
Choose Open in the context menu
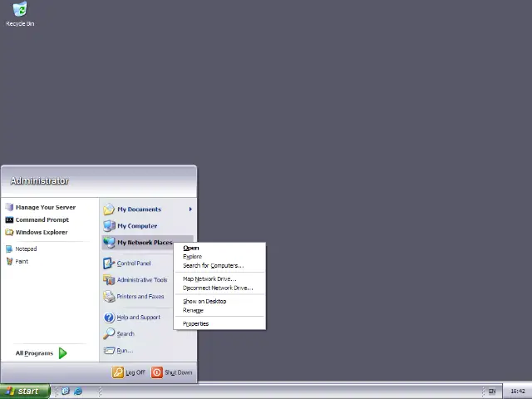point(219,248)
